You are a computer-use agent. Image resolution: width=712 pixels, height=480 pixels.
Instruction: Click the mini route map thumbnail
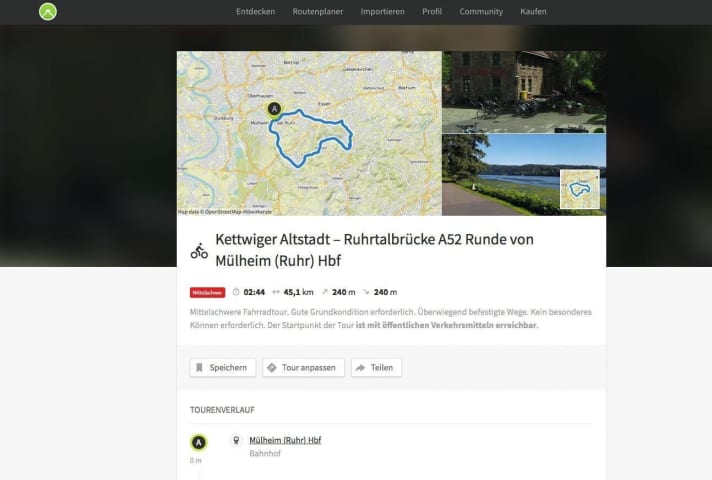580,189
